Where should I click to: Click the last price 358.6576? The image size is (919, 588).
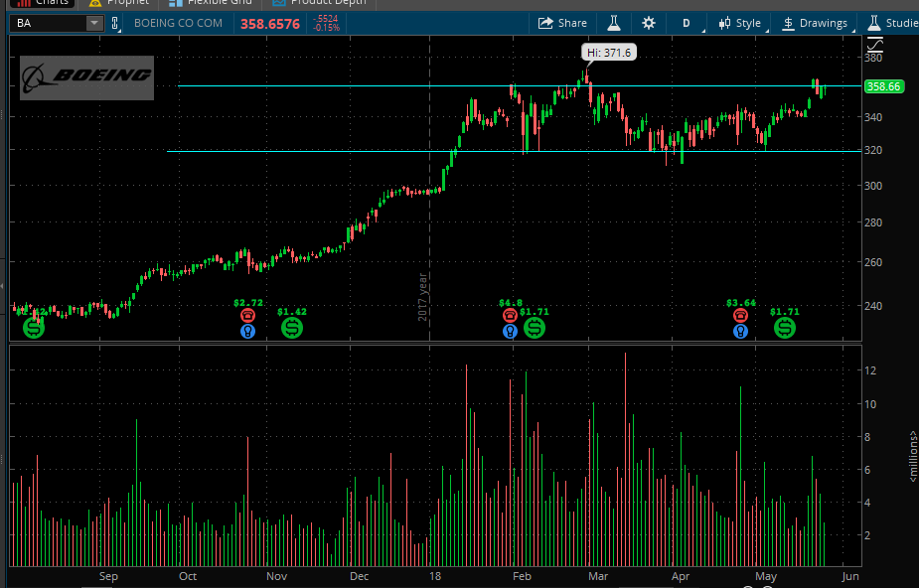[x=270, y=24]
